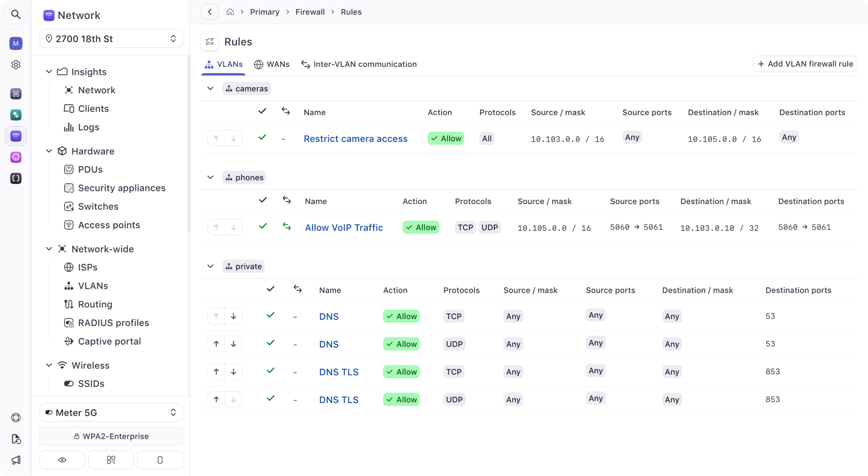The height and width of the screenshot is (476, 868).
Task: Open the Meter 5G SSID dropdown
Action: tap(111, 412)
